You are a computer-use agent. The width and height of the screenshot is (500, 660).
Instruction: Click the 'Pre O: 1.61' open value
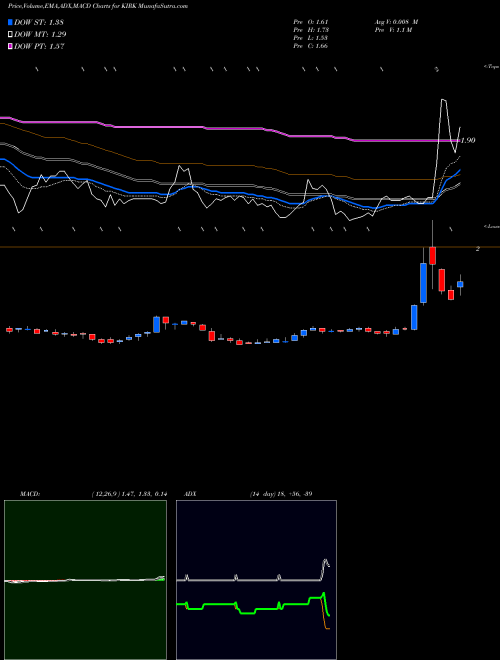[311, 22]
